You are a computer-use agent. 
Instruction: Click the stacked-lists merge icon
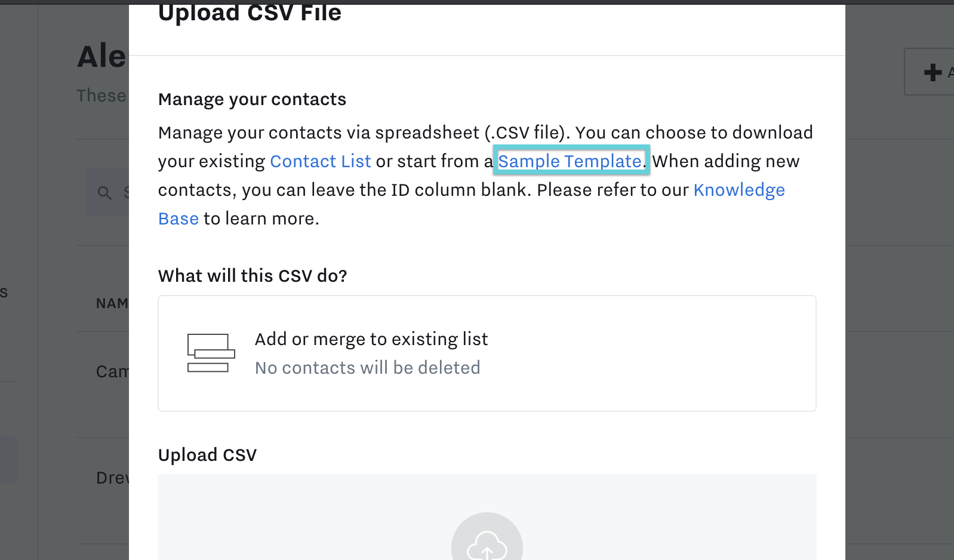211,353
